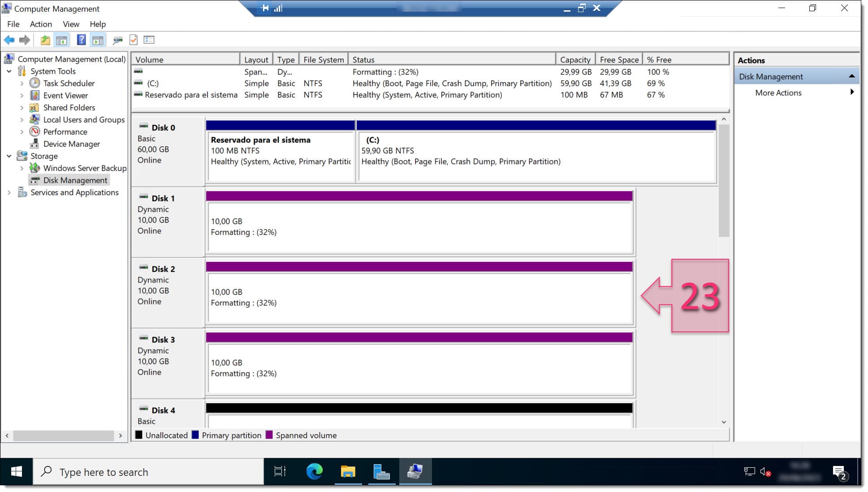
Task: Collapse the System Tools node
Action: pyautogui.click(x=9, y=71)
